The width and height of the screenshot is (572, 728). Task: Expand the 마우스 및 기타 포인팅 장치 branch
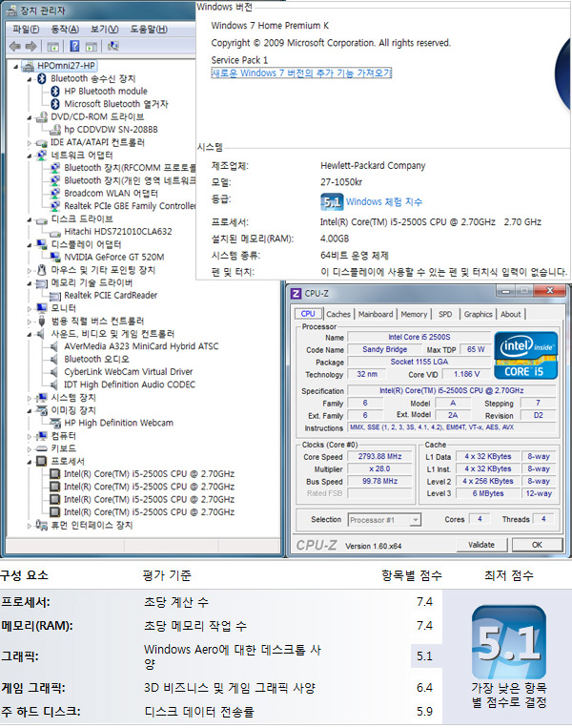30,271
